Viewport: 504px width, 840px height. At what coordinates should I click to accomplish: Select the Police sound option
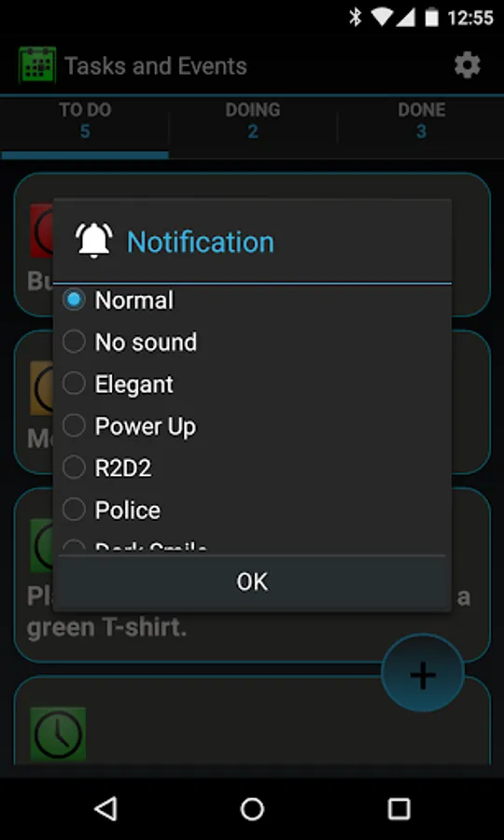pyautogui.click(x=252, y=510)
